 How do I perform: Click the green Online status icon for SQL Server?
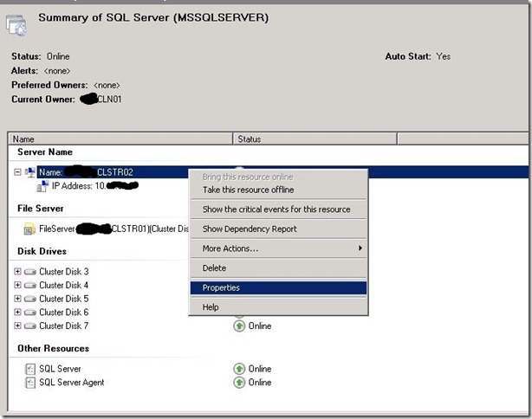click(239, 369)
